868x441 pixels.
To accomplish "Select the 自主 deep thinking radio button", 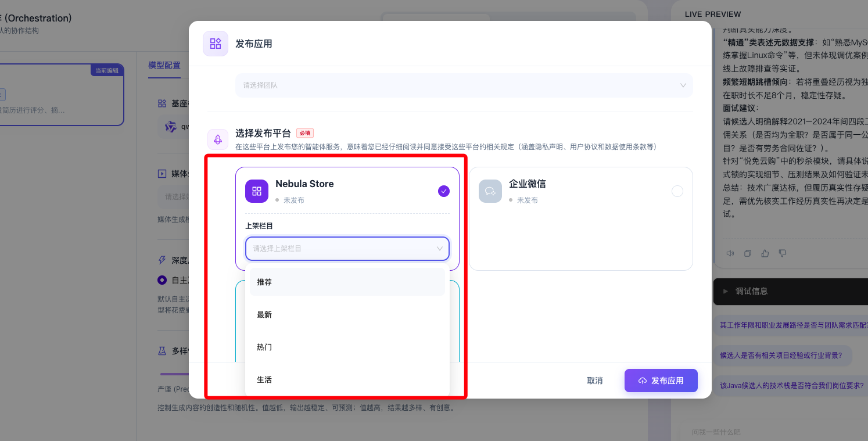I will pos(162,280).
